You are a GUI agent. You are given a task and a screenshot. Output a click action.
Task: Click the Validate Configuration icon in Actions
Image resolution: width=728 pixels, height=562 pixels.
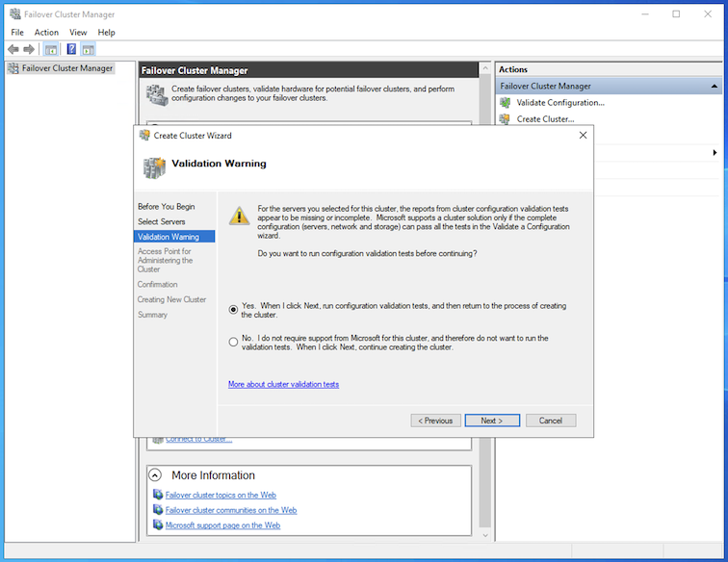(506, 103)
